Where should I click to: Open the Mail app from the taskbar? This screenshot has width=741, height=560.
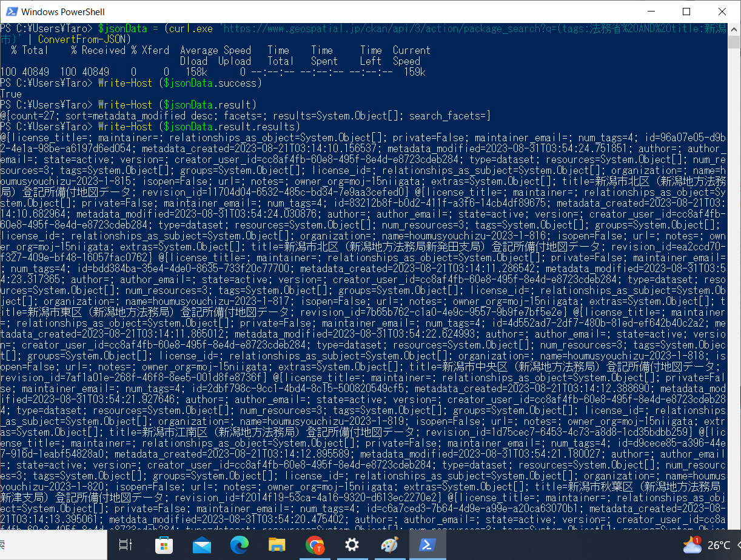point(202,545)
